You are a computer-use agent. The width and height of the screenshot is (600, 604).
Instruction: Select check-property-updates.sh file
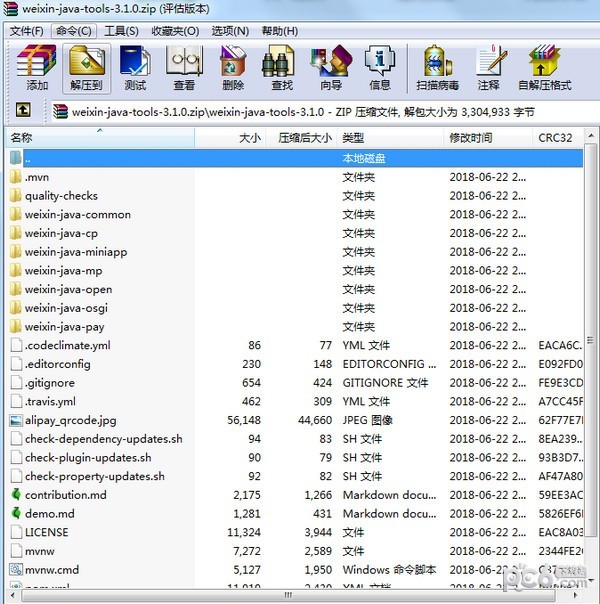pos(94,476)
